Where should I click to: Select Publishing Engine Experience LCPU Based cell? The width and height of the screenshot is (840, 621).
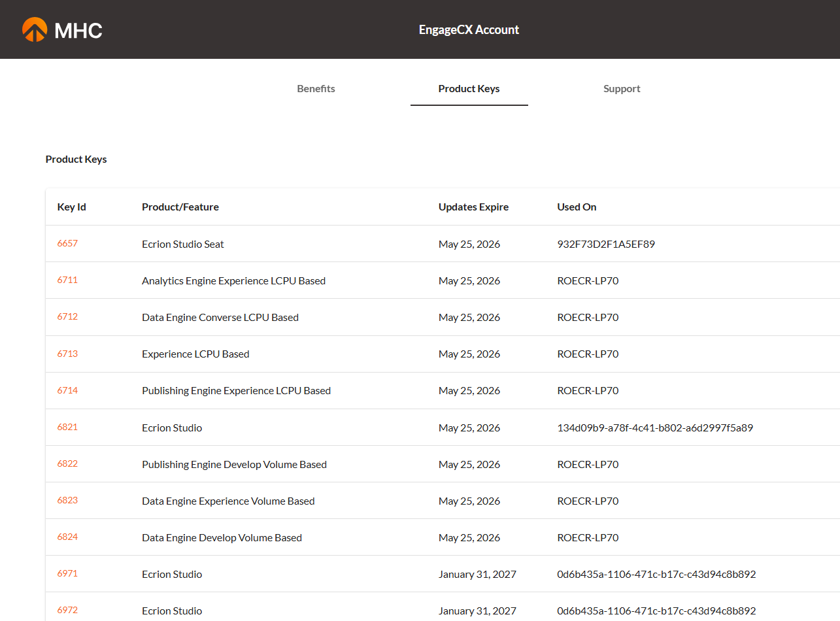point(236,390)
